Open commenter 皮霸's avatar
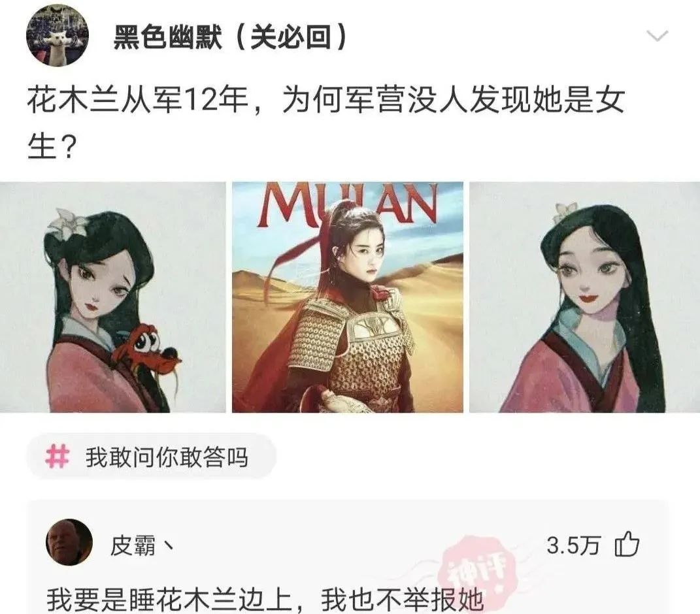Viewport: 700px width, 614px height. [x=69, y=542]
